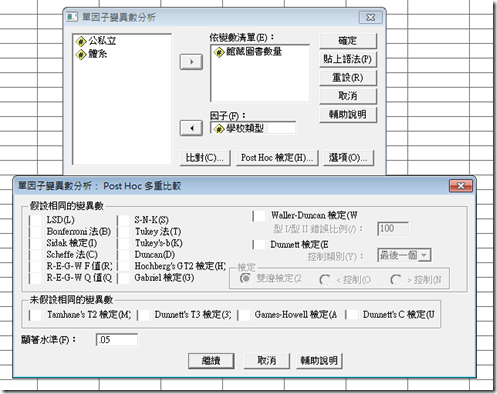
Task: Check the Tukey 法(T) option
Action: tap(124, 232)
